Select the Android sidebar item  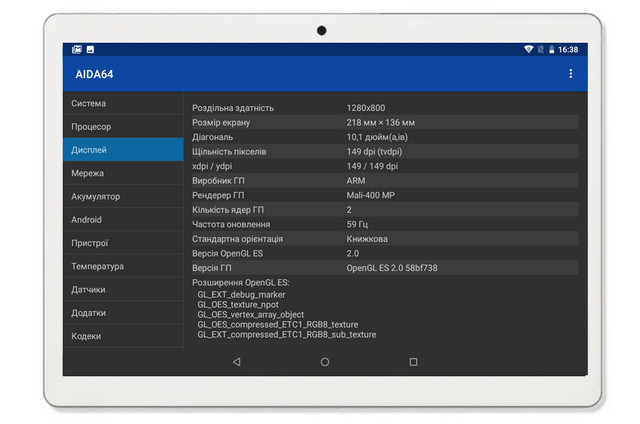[123, 220]
